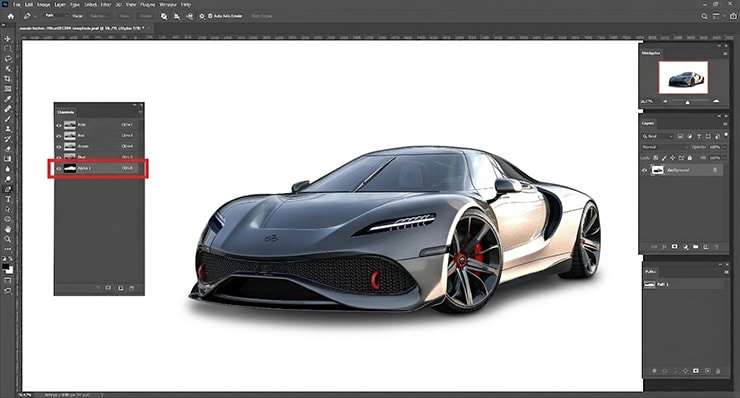Toggle Auto Add/Delete checkbox
The width and height of the screenshot is (740, 398).
point(210,16)
